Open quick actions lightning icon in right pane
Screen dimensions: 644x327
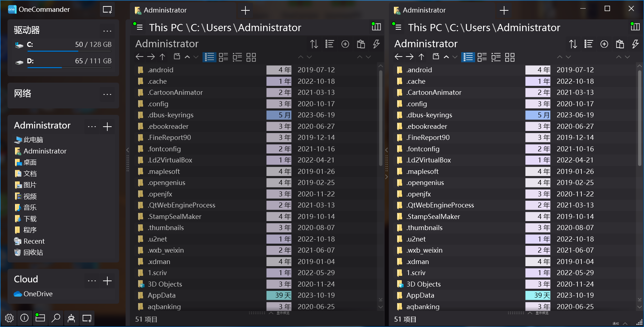[x=635, y=44]
